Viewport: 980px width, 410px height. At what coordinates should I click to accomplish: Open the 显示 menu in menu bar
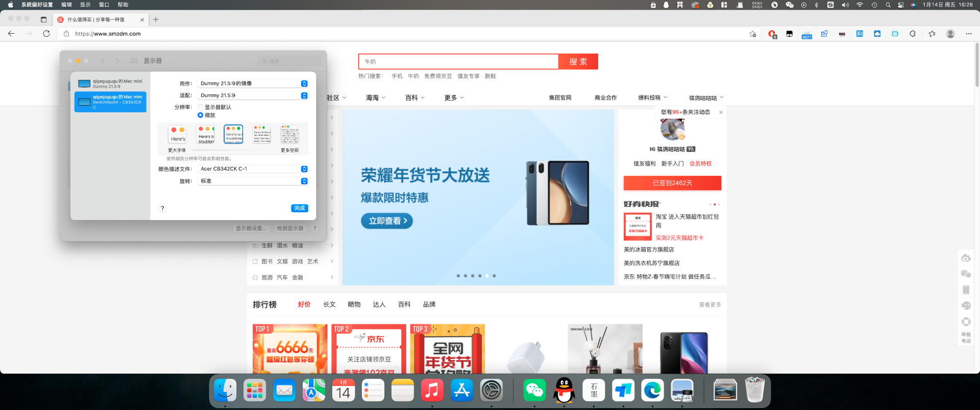[85, 5]
